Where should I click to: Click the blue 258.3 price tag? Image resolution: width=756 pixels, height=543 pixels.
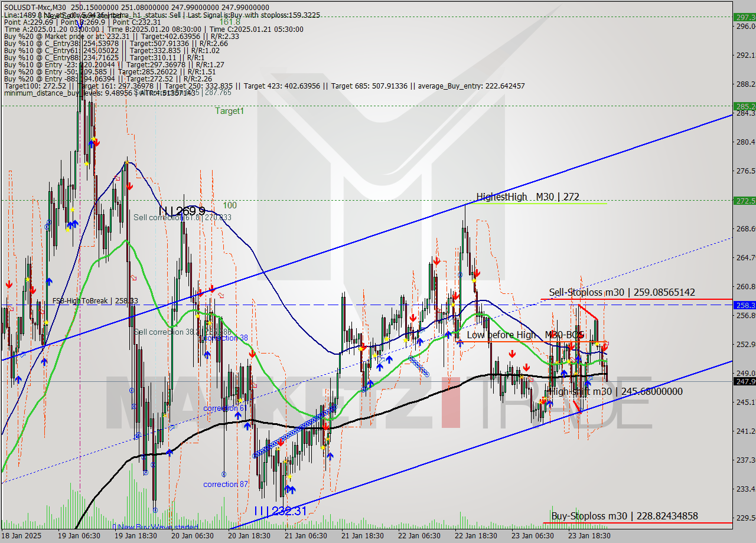[x=744, y=305]
